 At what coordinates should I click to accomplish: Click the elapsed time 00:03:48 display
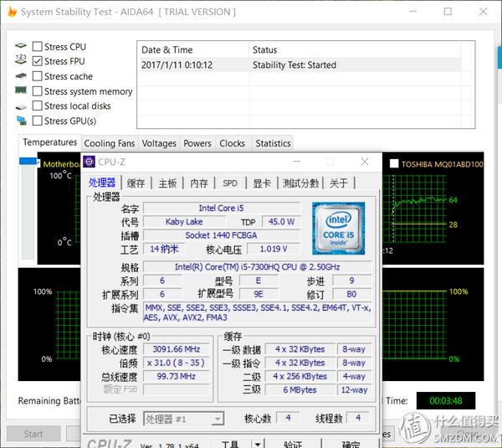pos(446,400)
